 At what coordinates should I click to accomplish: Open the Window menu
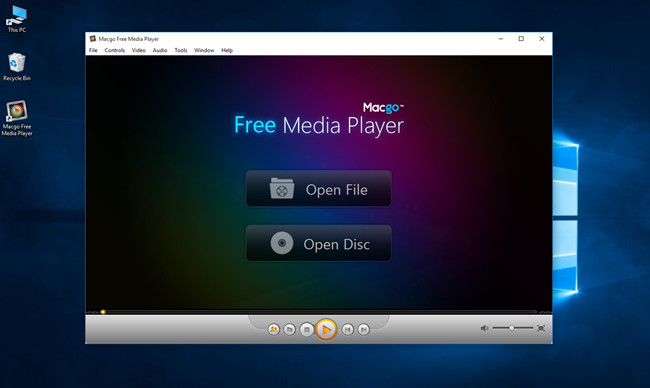coord(204,50)
